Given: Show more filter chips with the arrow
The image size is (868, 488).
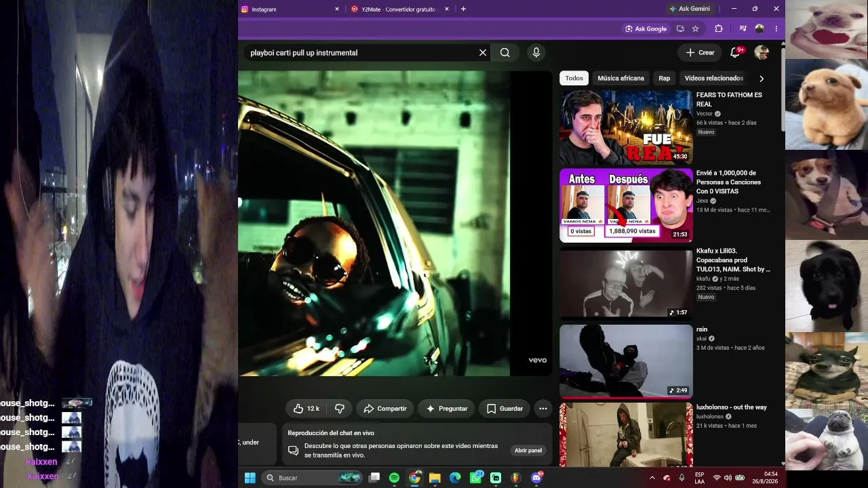Looking at the screenshot, I should pyautogui.click(x=761, y=79).
